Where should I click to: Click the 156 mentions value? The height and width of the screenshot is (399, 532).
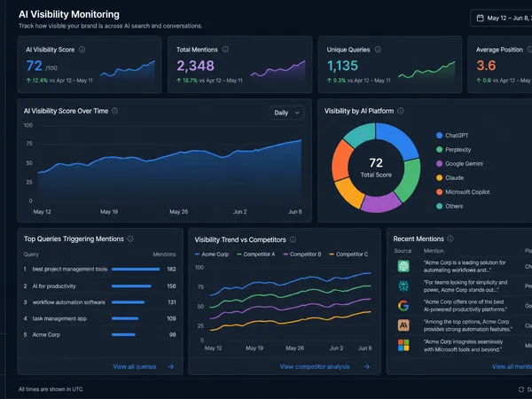coord(171,286)
